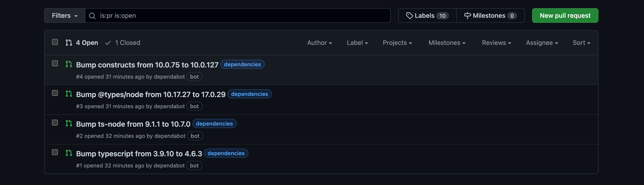Click the dependencies label on ts-node PR
The image size is (644, 185).
tap(214, 123)
